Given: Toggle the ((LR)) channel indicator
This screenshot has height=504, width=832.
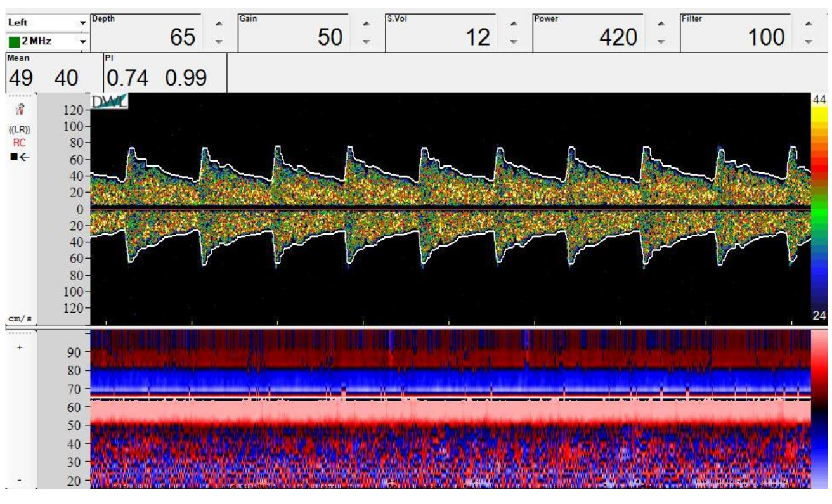Looking at the screenshot, I should click(19, 130).
